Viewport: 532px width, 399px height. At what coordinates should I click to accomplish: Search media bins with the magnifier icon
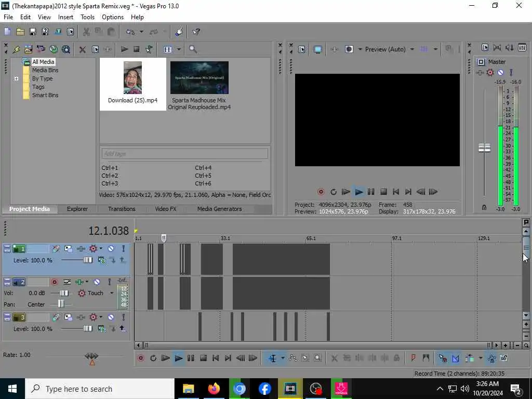(193, 49)
